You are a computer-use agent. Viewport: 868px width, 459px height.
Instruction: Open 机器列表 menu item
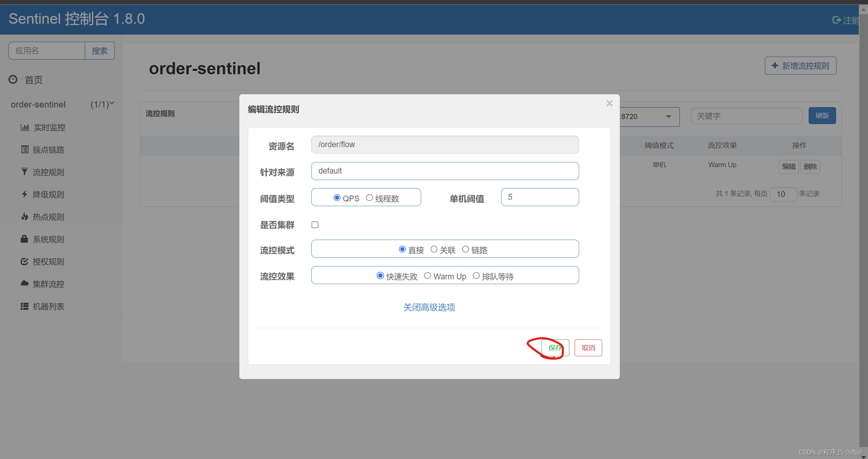[48, 306]
